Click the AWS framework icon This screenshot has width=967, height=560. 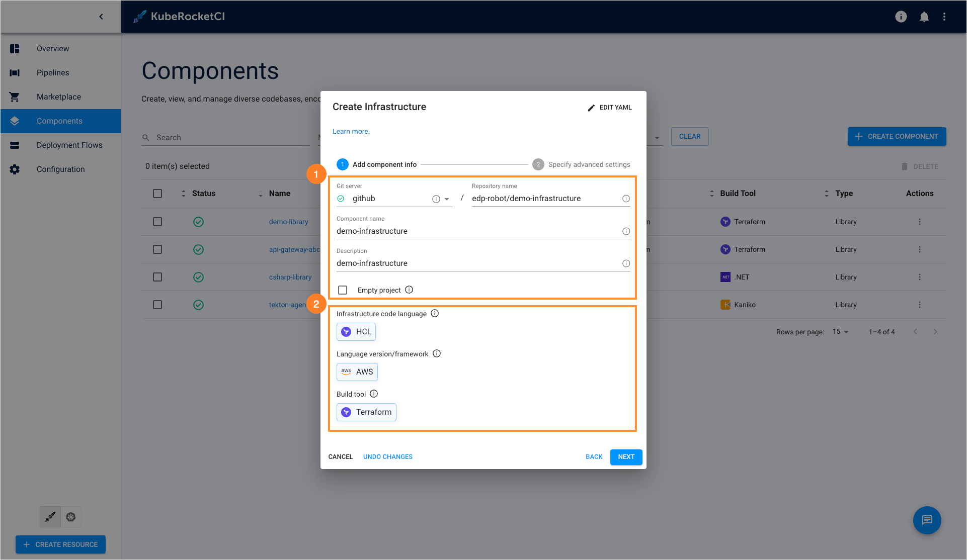pyautogui.click(x=347, y=371)
